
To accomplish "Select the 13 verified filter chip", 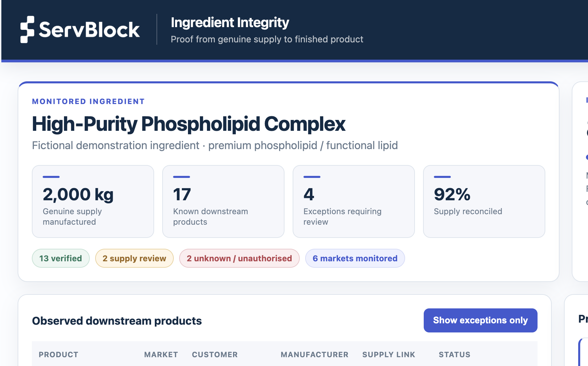I will (x=61, y=258).
